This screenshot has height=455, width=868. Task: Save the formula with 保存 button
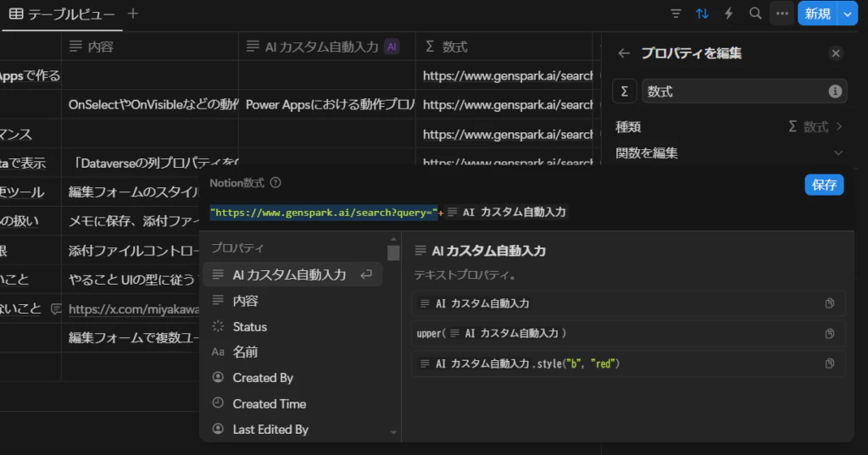pos(824,185)
